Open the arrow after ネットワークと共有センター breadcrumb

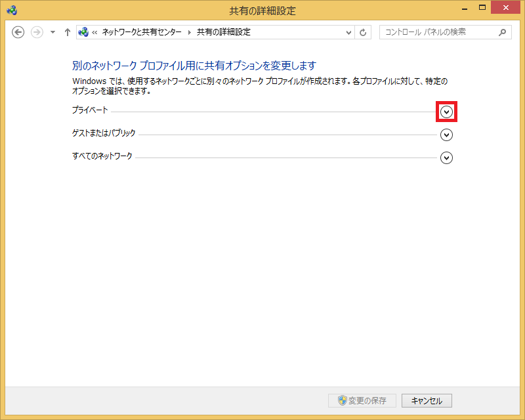point(190,32)
